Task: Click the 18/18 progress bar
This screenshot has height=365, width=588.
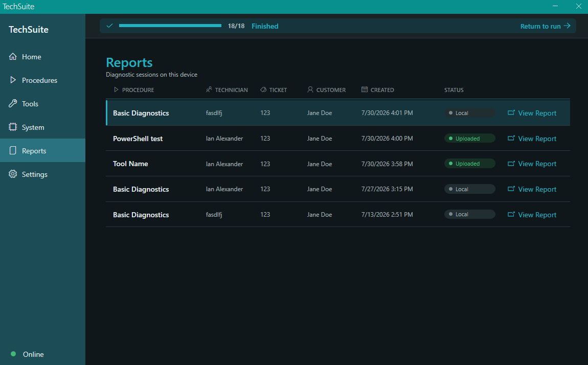Action: (x=170, y=26)
